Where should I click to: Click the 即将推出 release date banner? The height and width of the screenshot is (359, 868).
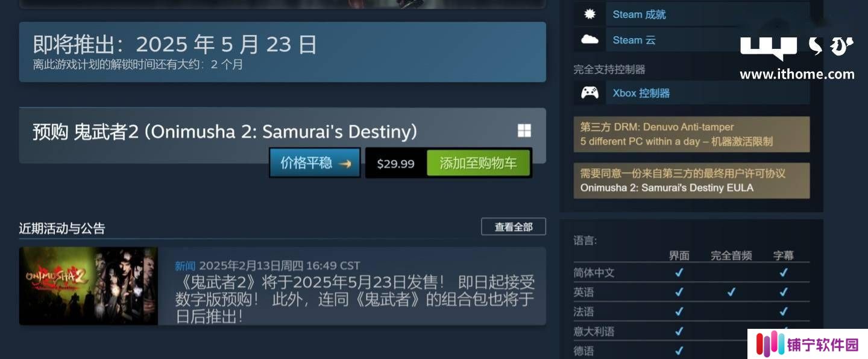(282, 52)
